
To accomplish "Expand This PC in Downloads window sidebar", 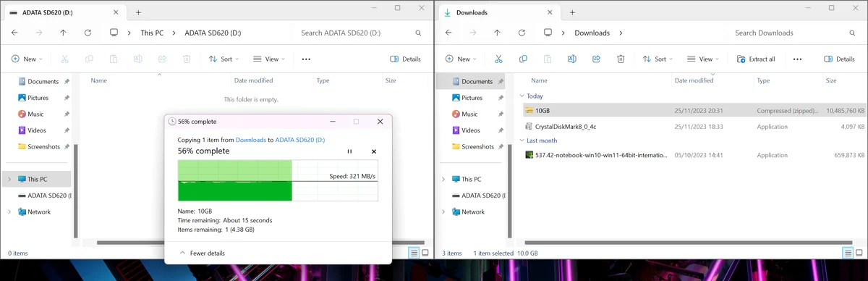I will click(x=443, y=179).
